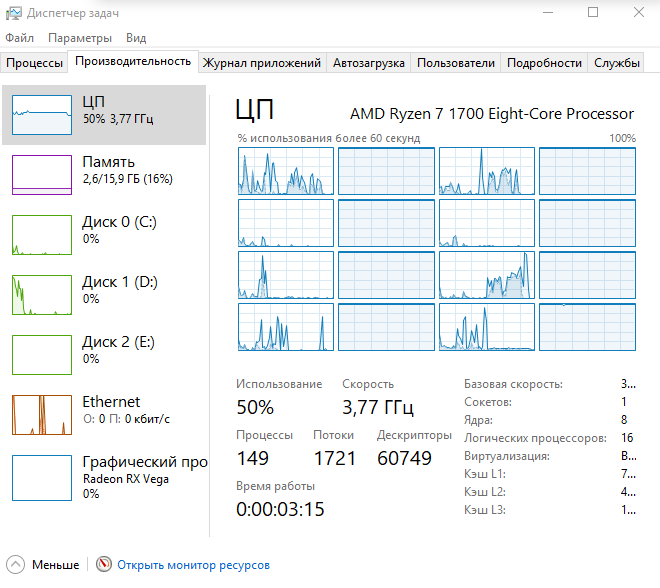660x588 pixels.
Task: Open the Подробности tab
Action: pyautogui.click(x=544, y=63)
